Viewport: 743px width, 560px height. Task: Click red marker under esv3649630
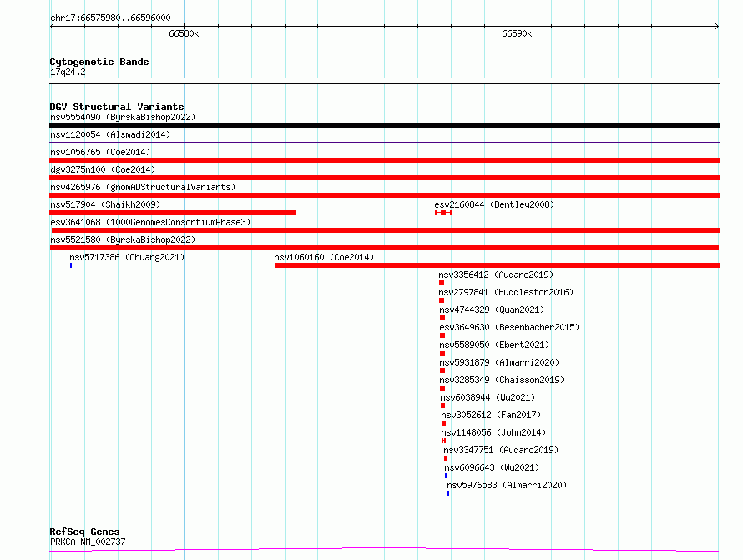coord(442,335)
